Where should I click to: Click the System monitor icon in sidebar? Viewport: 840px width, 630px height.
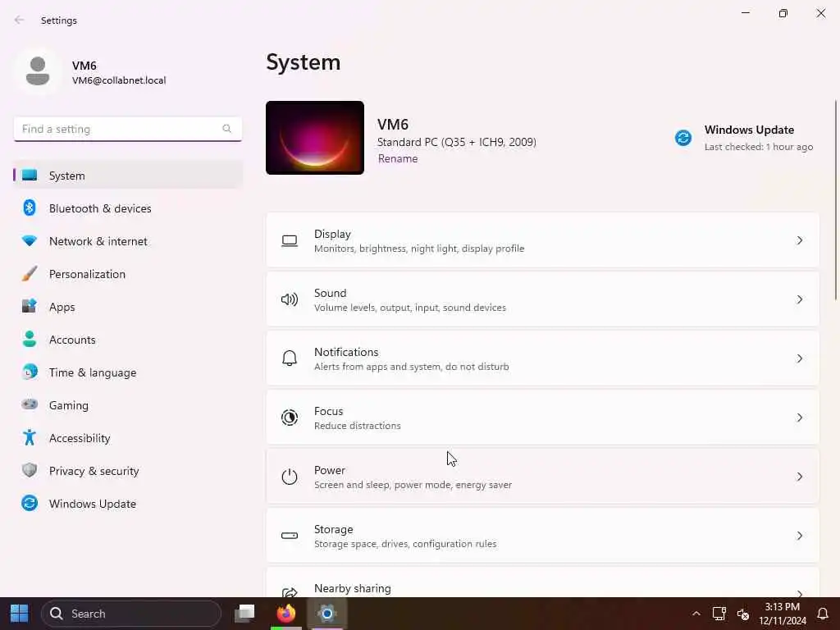[30, 176]
